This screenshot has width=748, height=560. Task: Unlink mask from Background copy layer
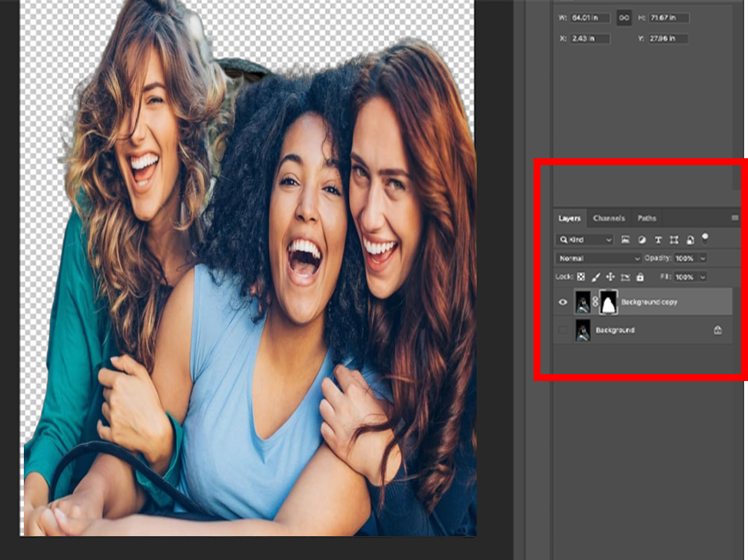coord(595,302)
